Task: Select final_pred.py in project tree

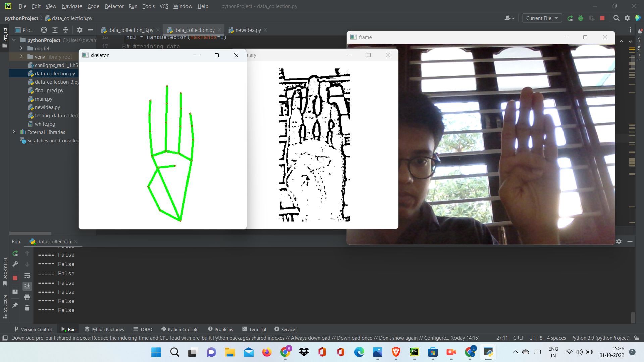Action: point(49,90)
